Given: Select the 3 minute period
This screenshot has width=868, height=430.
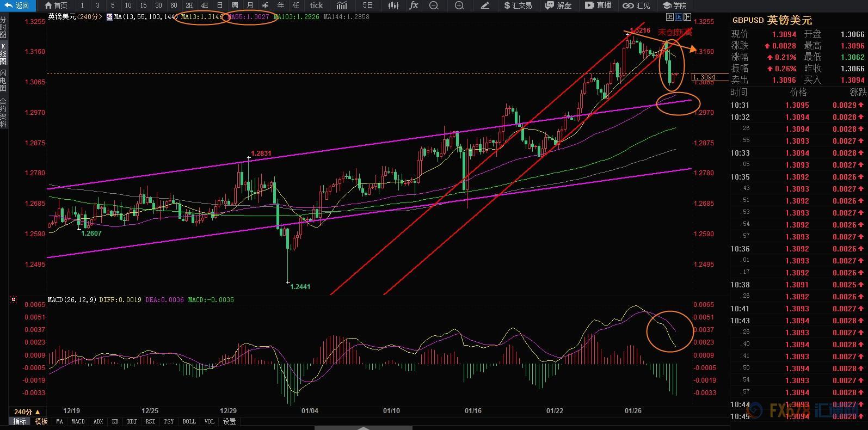Looking at the screenshot, I should (97, 5).
